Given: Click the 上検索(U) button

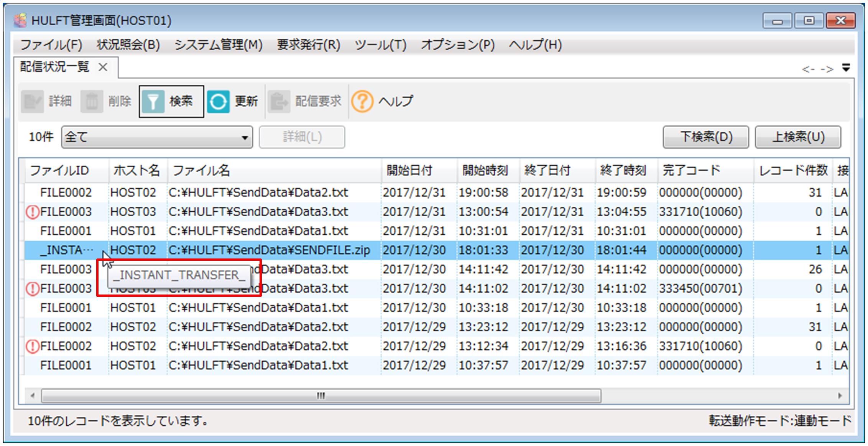Looking at the screenshot, I should [798, 137].
